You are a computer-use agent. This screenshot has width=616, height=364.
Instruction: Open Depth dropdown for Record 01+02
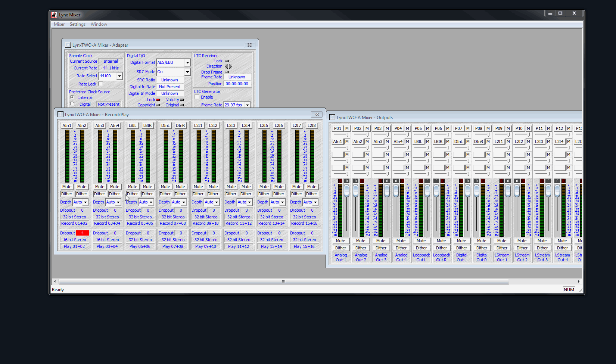pyautogui.click(x=85, y=202)
